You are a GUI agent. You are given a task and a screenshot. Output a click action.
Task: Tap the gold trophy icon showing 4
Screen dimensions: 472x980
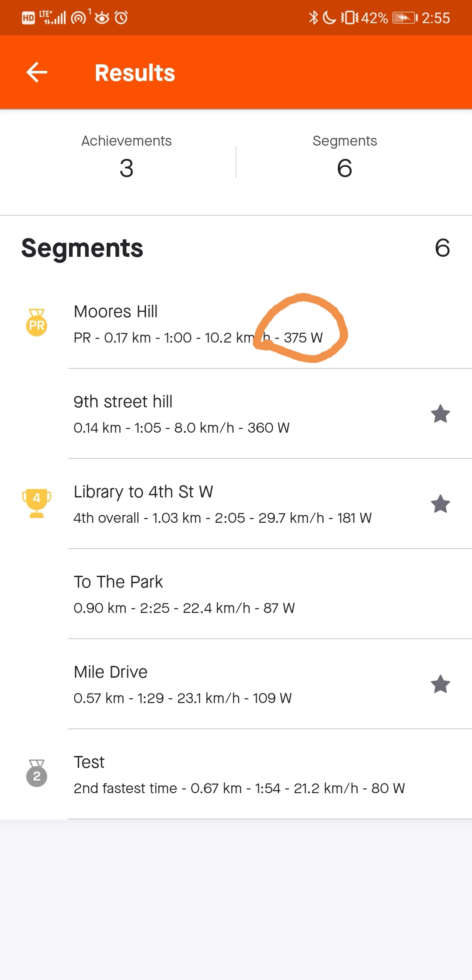pyautogui.click(x=37, y=503)
